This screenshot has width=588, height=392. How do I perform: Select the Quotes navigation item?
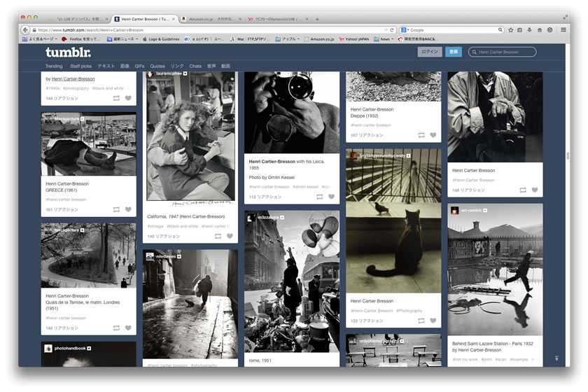tap(157, 66)
